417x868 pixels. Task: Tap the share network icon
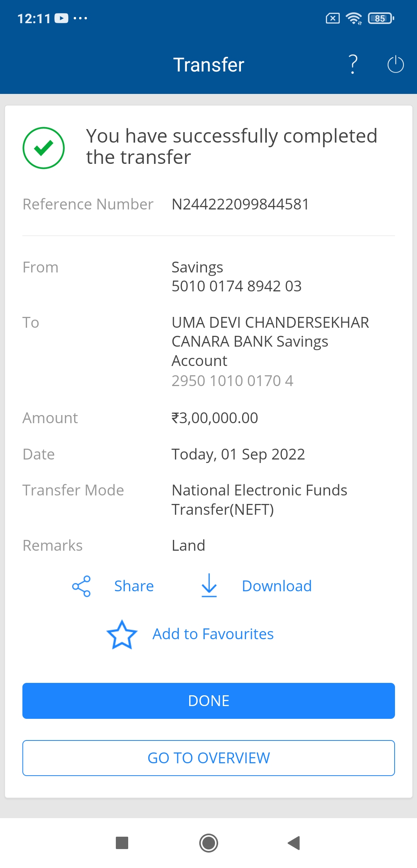coord(81,586)
